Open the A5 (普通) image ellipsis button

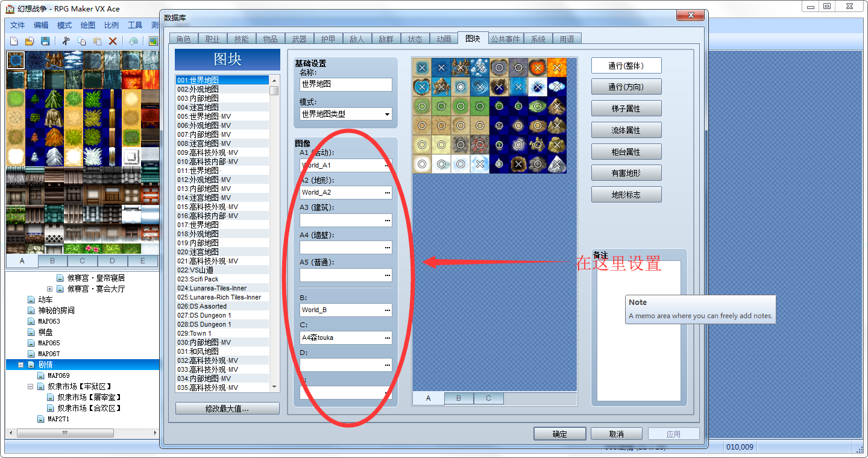point(388,275)
